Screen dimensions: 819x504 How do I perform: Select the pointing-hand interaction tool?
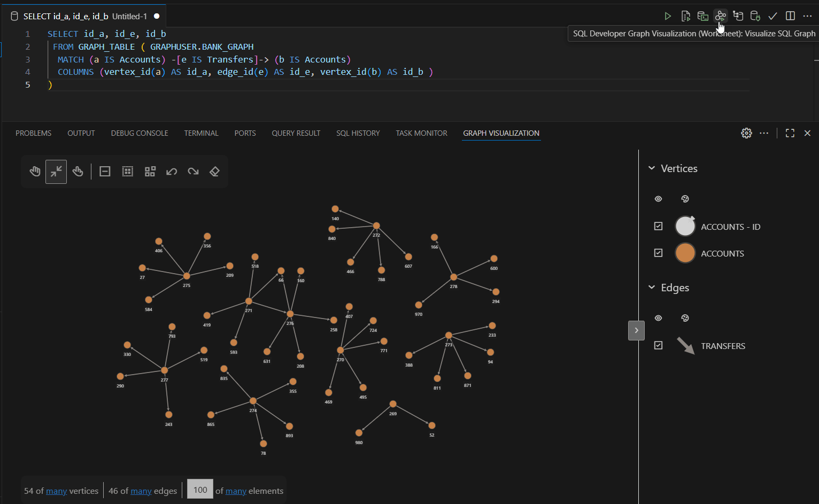(78, 172)
